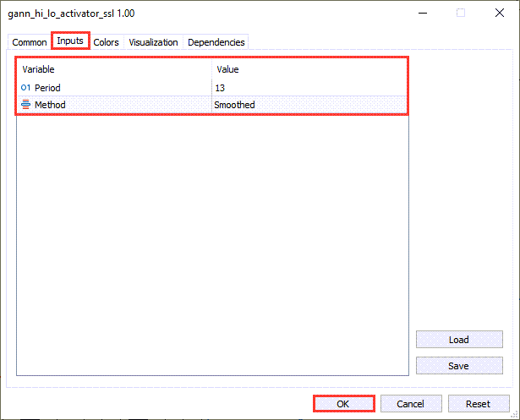The height and width of the screenshot is (420, 520).
Task: Click the Load button
Action: click(x=459, y=340)
